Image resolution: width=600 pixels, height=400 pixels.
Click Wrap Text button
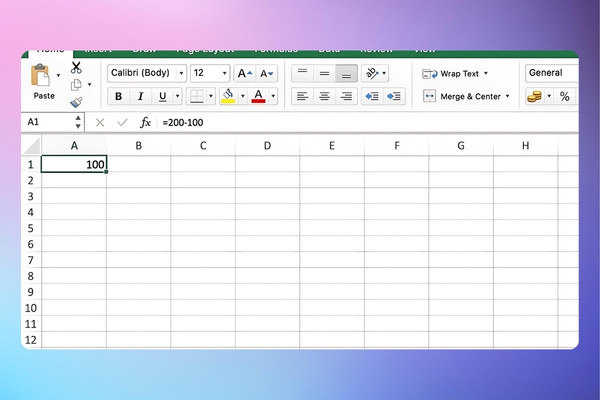click(x=450, y=73)
